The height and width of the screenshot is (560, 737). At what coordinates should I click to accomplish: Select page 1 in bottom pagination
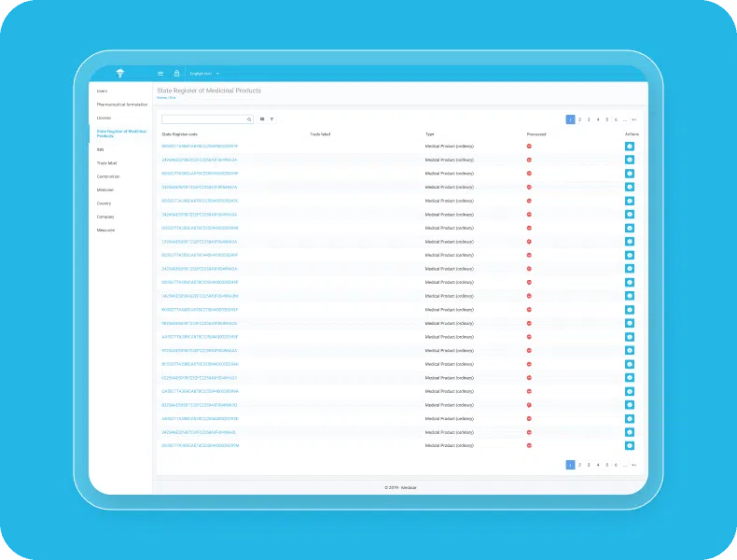[570, 465]
